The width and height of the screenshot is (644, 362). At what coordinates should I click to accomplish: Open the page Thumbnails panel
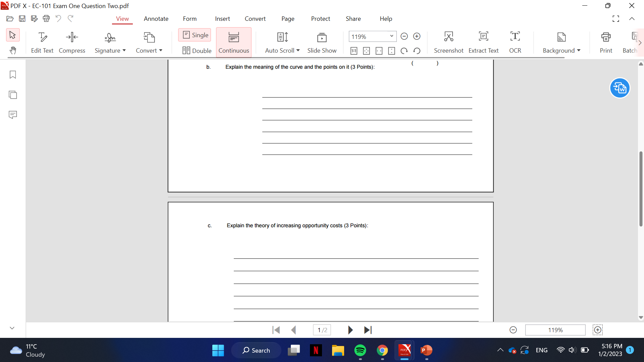tap(12, 95)
